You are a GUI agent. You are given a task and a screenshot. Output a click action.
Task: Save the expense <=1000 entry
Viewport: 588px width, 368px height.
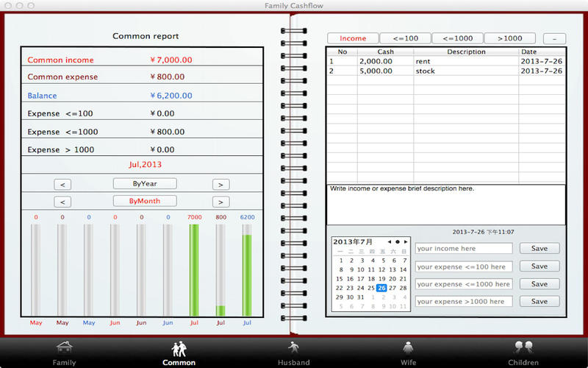(x=539, y=284)
